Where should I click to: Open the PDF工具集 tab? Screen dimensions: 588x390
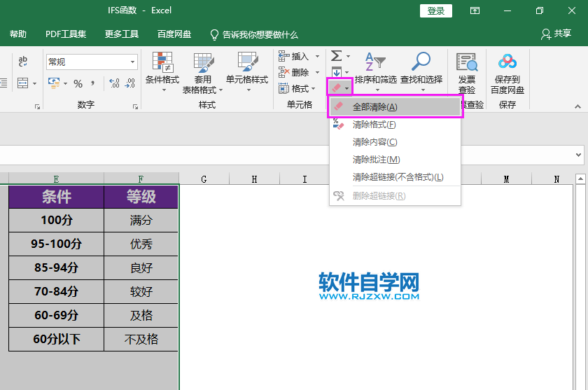tap(66, 34)
